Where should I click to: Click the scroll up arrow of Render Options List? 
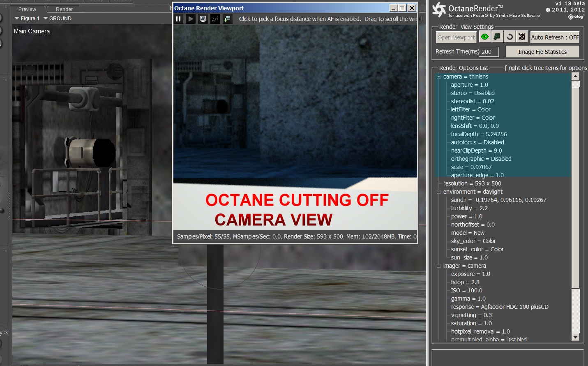pos(575,76)
